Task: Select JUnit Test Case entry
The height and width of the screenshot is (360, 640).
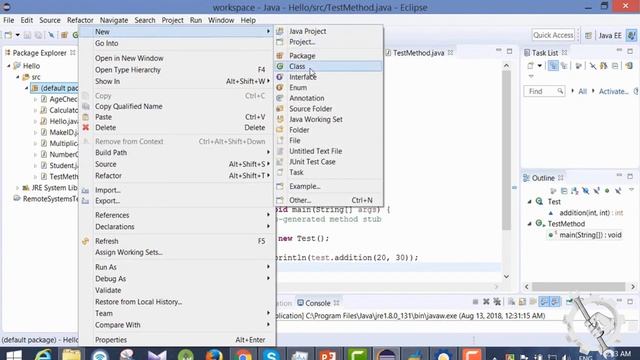Action: click(x=329, y=162)
